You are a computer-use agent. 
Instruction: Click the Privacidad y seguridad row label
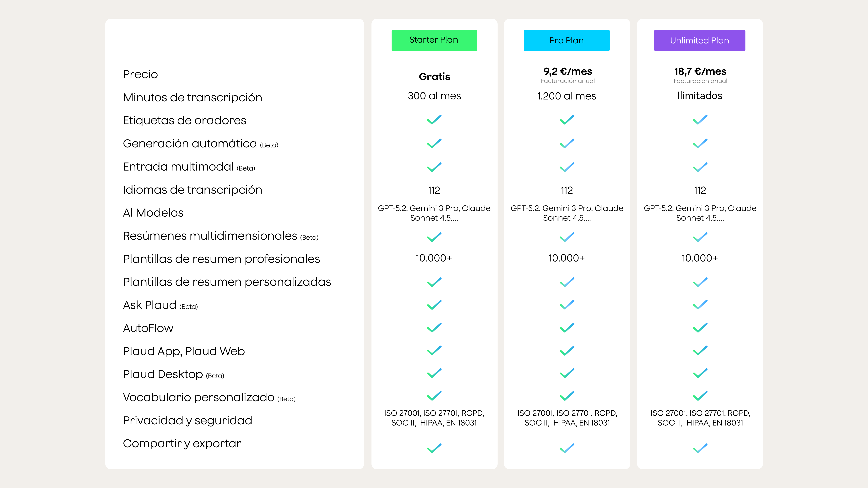[x=187, y=420]
